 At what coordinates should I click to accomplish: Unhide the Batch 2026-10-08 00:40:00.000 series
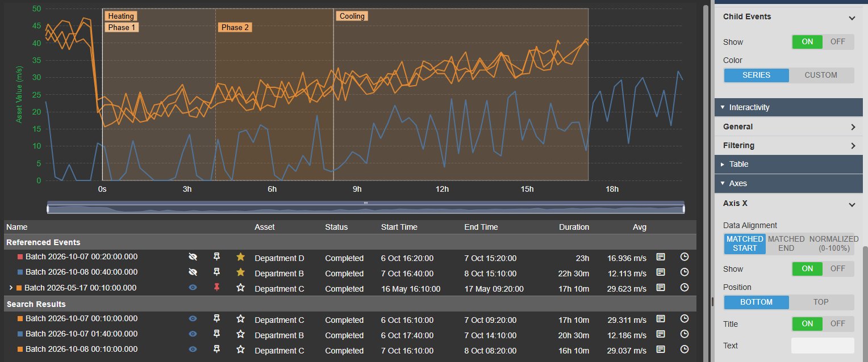pyautogui.click(x=193, y=272)
